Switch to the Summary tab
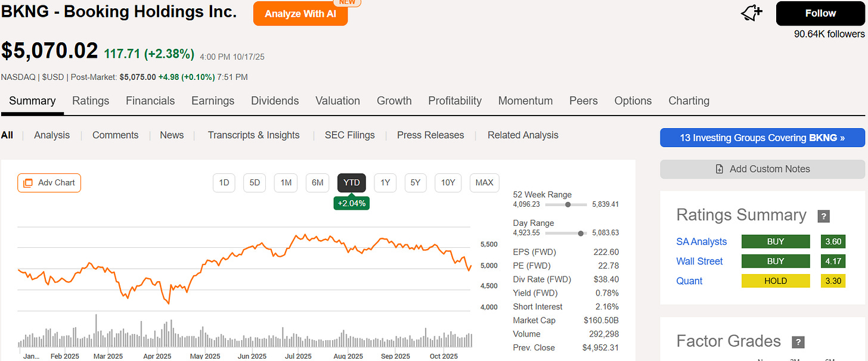The width and height of the screenshot is (868, 361). point(32,101)
